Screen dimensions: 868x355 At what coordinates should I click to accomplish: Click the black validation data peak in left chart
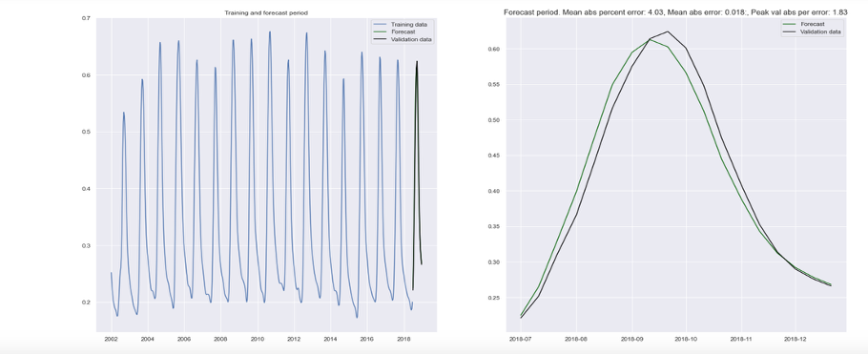coord(417,62)
